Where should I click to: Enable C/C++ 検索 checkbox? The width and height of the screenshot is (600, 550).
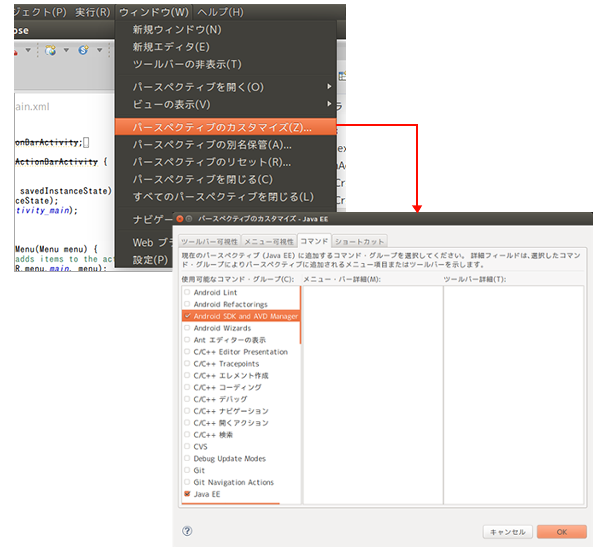[187, 434]
